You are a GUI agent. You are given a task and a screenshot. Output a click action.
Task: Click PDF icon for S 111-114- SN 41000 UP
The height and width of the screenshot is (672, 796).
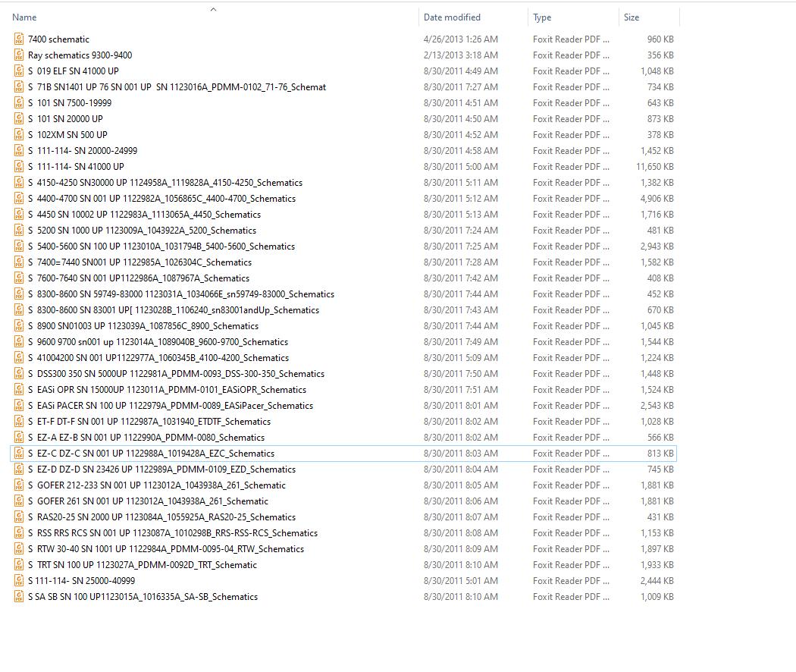click(19, 167)
